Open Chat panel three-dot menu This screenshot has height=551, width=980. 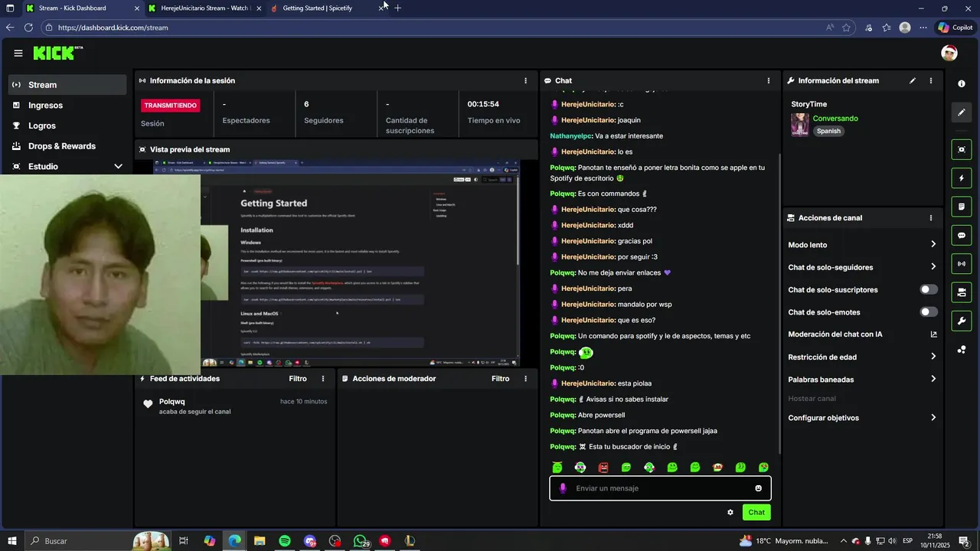click(x=769, y=80)
